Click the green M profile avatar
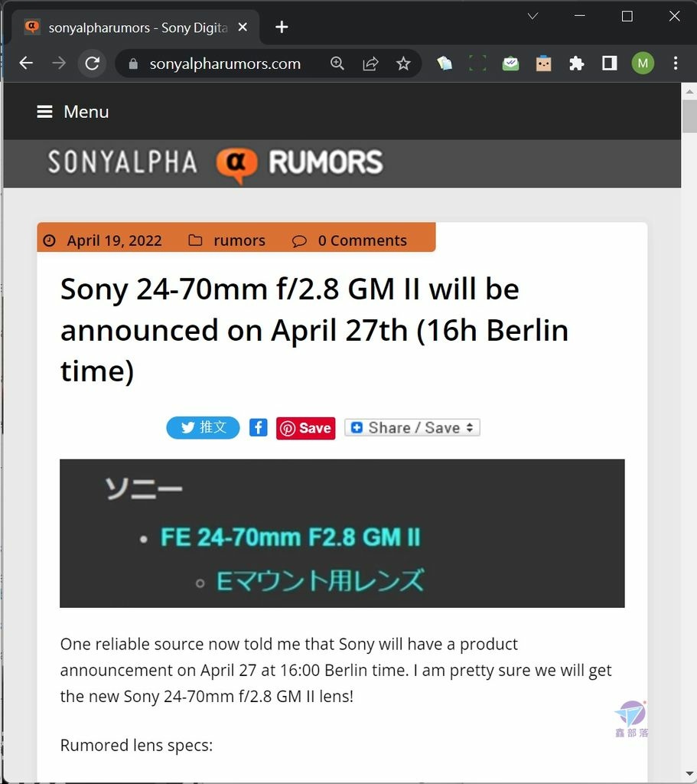697x784 pixels. (x=643, y=64)
